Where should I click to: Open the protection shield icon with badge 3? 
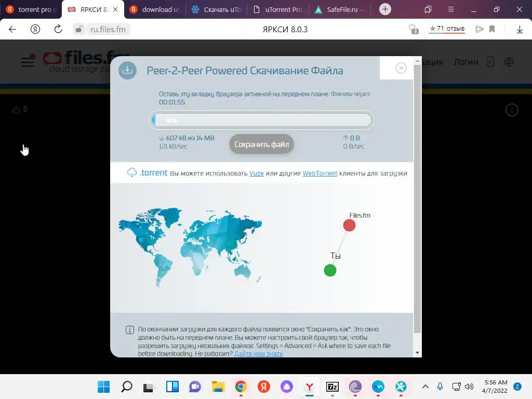pos(413,29)
